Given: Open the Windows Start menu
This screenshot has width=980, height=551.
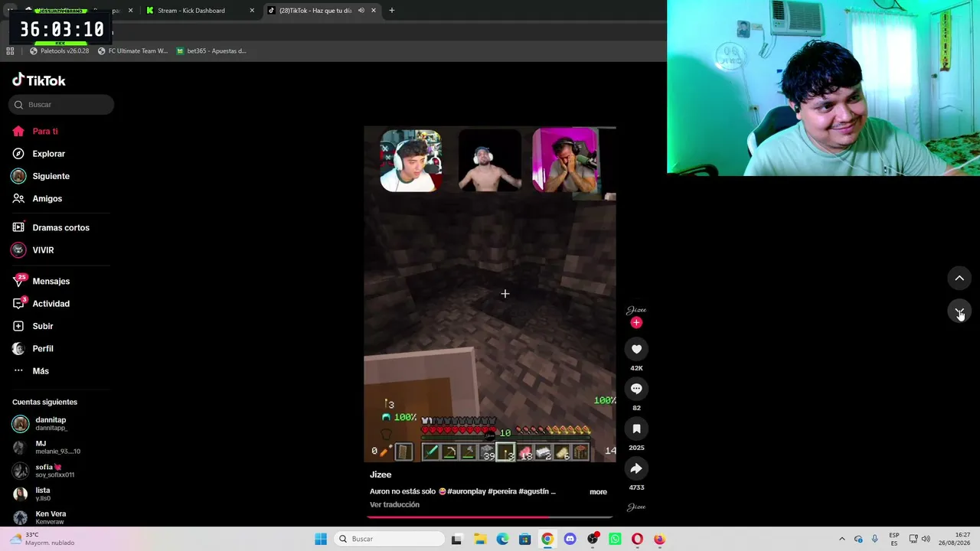Looking at the screenshot, I should [x=321, y=540].
